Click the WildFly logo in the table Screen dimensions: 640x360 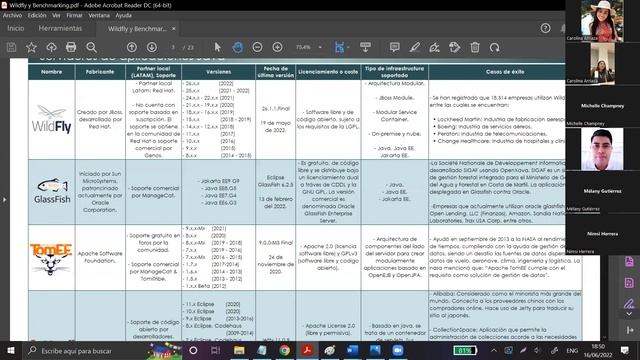[51, 119]
